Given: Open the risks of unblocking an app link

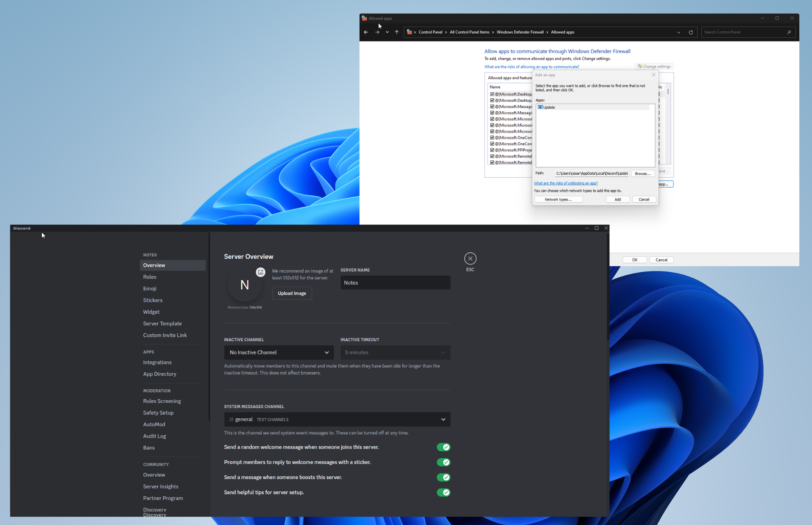Looking at the screenshot, I should pyautogui.click(x=566, y=183).
